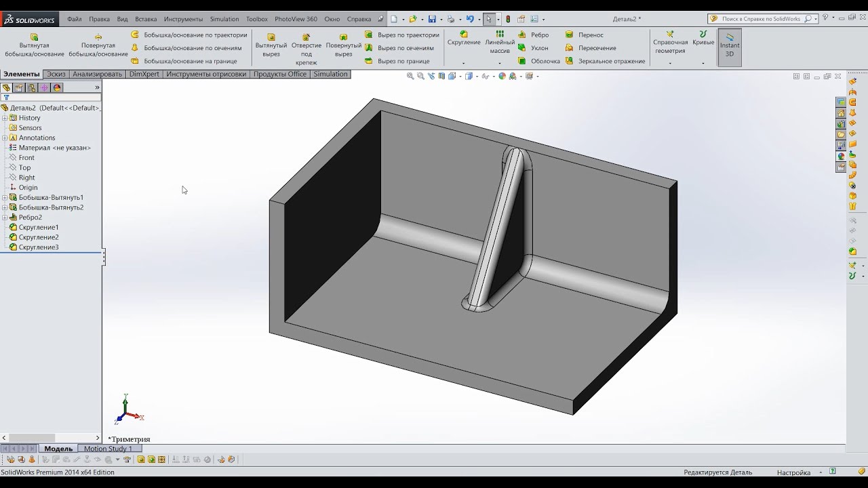
Task: Click the Rebuild traffic light icon
Action: pyautogui.click(x=509, y=19)
